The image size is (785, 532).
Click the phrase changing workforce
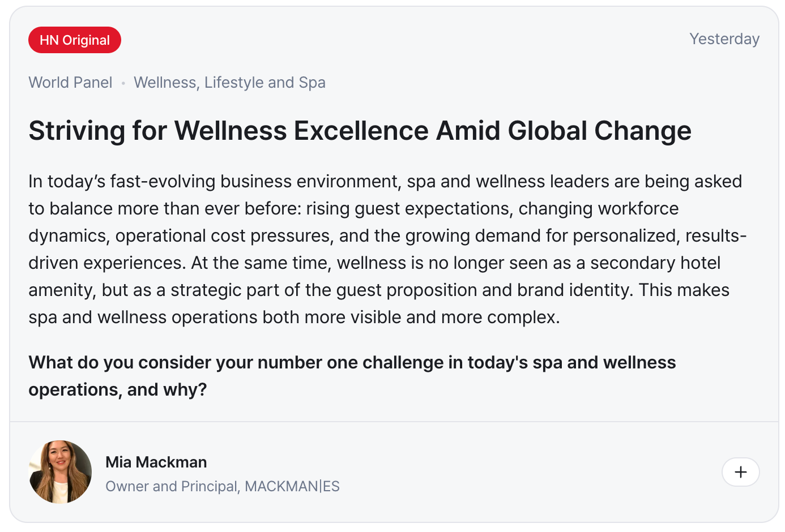tap(598, 209)
